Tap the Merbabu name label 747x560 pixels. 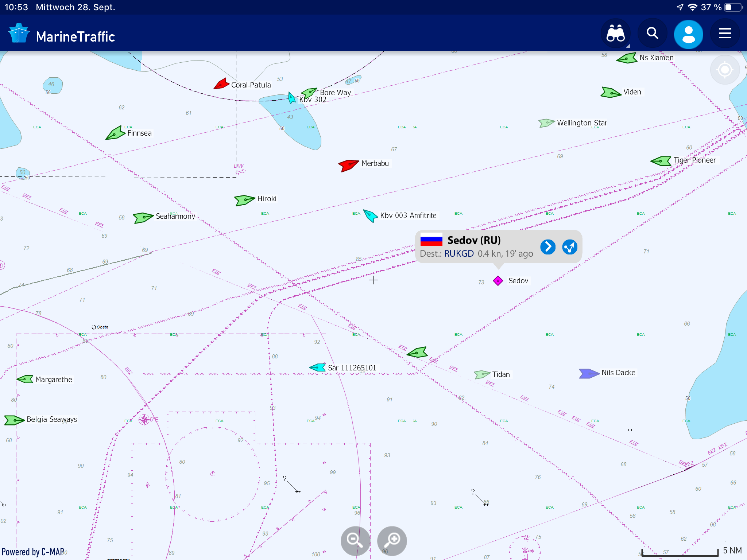coord(375,163)
